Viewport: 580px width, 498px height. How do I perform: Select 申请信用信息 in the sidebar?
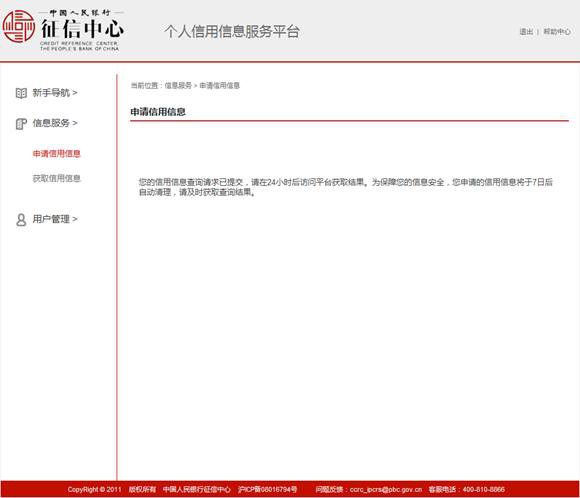(57, 154)
